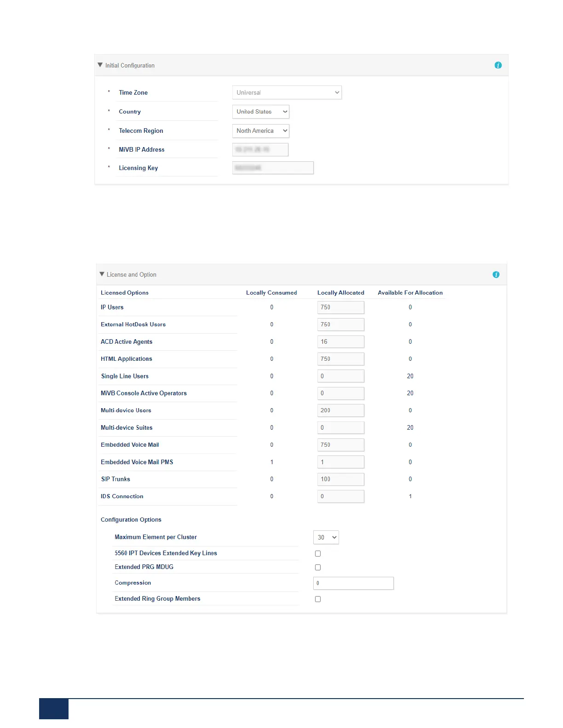This screenshot has width=563, height=728.
Task: Click the License and Option title text
Action: [132, 275]
